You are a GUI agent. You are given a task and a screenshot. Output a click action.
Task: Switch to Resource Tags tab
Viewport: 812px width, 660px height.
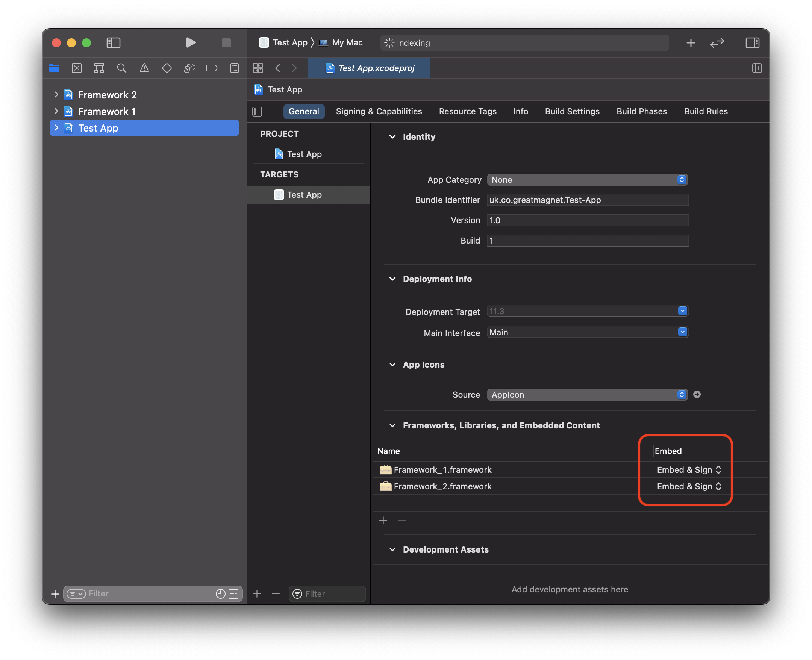coord(468,111)
